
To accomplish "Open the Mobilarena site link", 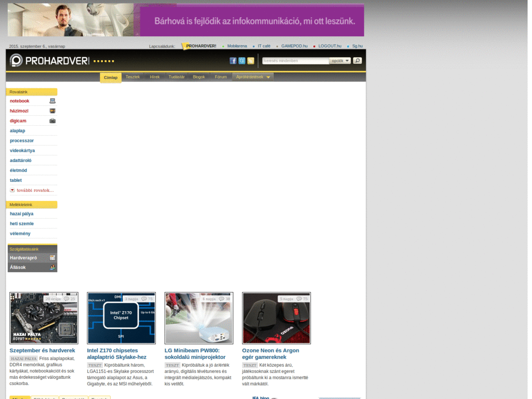I will tap(237, 46).
